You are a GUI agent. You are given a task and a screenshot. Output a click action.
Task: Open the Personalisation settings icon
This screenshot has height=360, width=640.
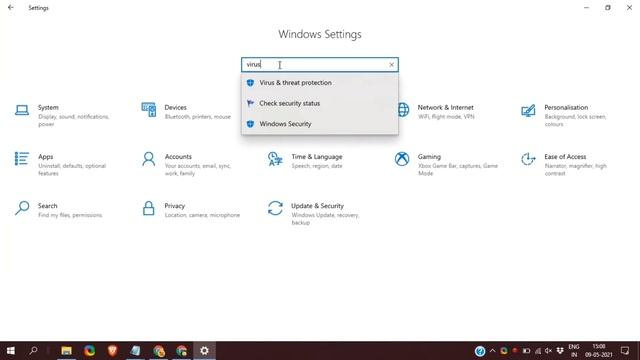[528, 110]
